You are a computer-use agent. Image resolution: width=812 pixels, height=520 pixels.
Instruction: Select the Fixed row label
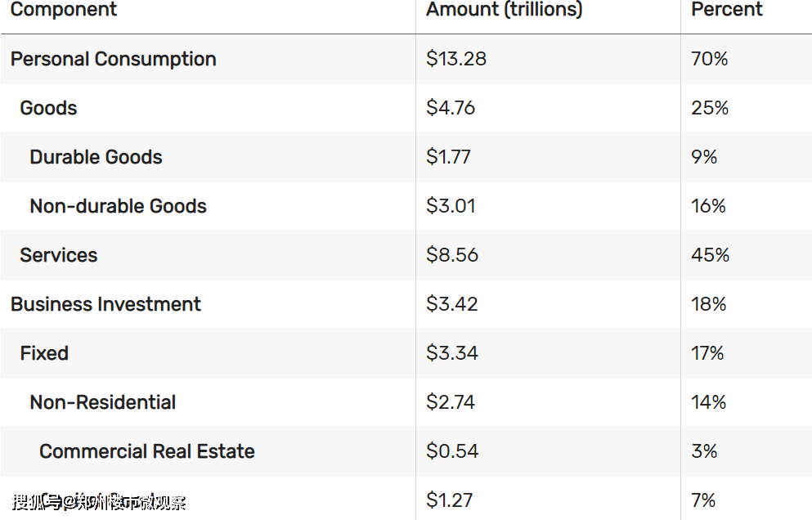click(44, 353)
